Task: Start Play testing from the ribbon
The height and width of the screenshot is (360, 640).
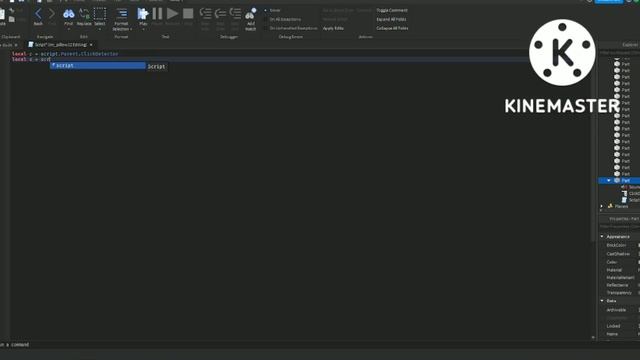Action: tap(143, 14)
